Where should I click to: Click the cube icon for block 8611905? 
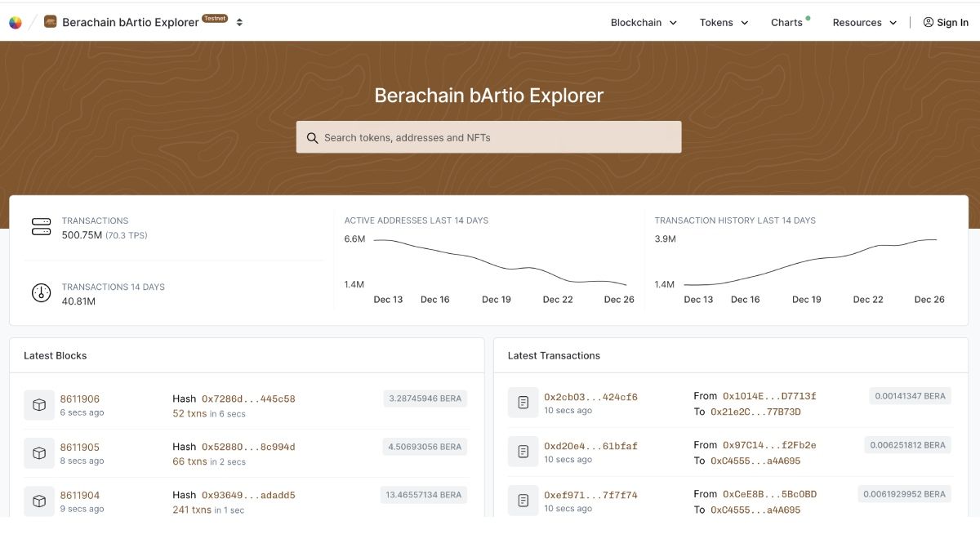(x=39, y=453)
